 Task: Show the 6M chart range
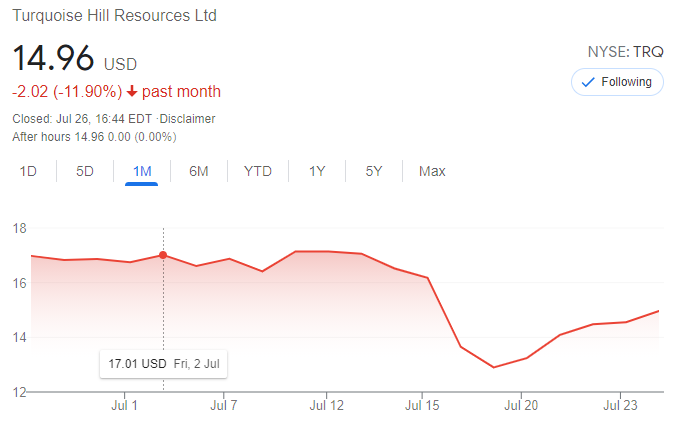pyautogui.click(x=199, y=171)
